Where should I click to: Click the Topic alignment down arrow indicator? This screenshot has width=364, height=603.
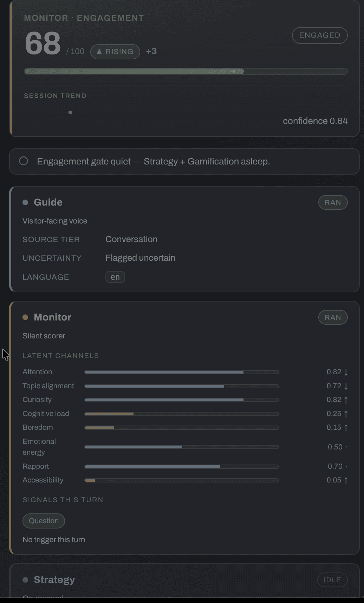tap(346, 386)
